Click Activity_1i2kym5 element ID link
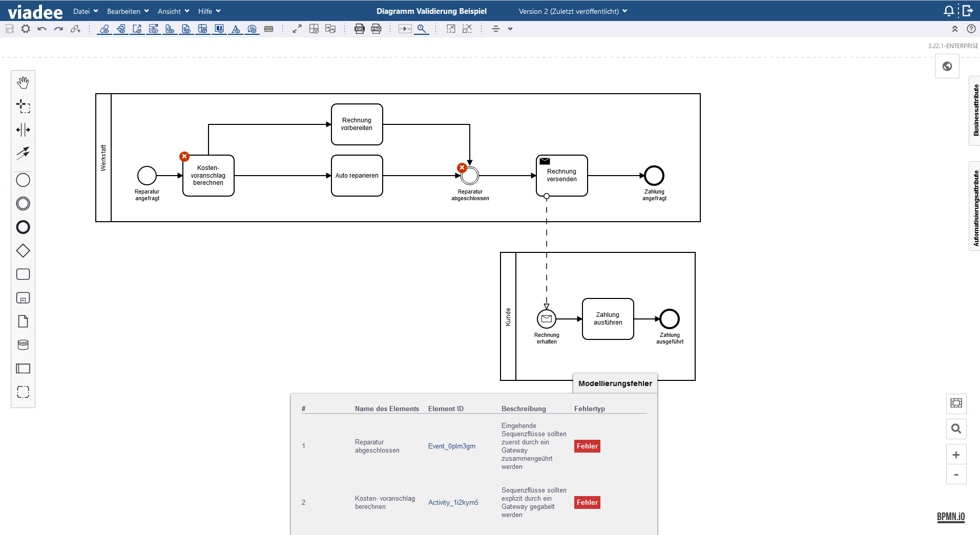 coord(453,503)
